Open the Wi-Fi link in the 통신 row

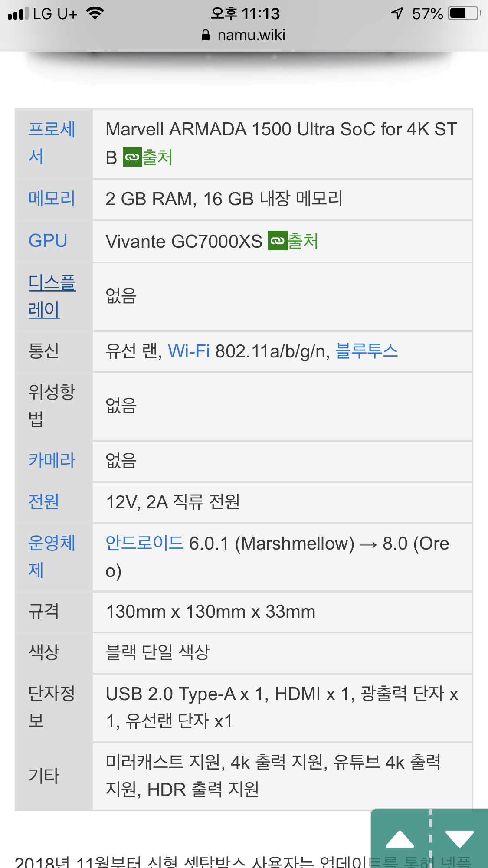(189, 351)
